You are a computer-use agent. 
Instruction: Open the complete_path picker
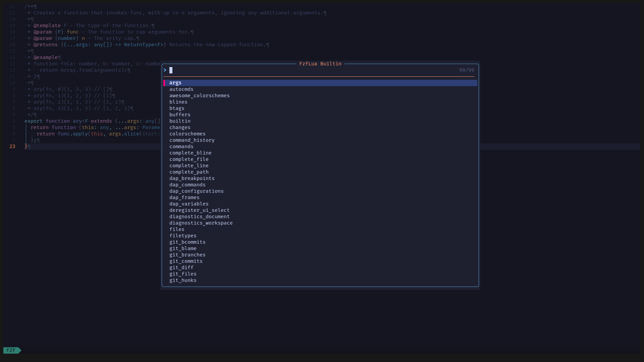click(189, 172)
